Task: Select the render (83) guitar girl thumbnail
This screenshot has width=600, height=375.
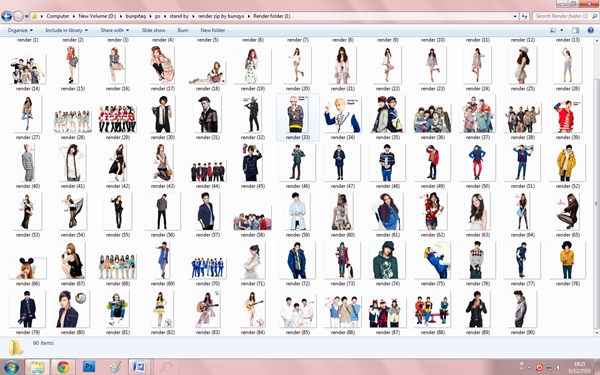Action: click(x=207, y=309)
